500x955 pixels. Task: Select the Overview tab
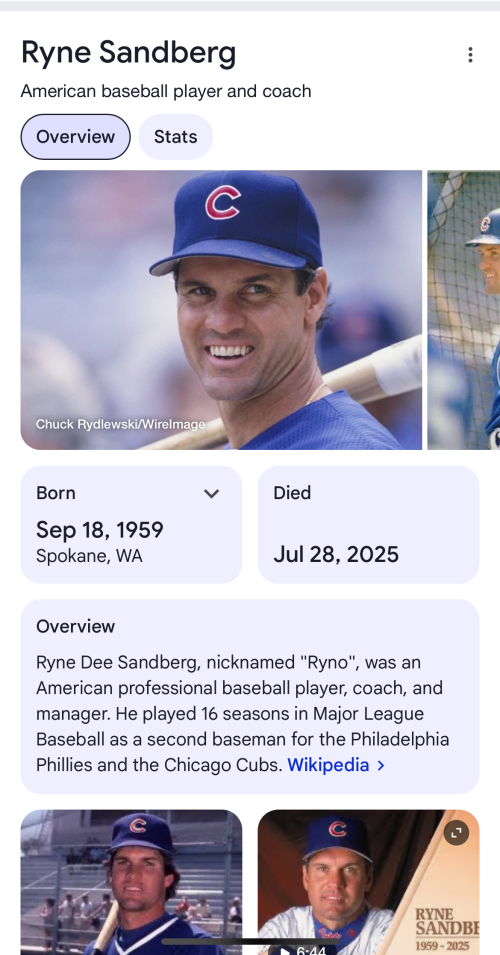coord(76,136)
